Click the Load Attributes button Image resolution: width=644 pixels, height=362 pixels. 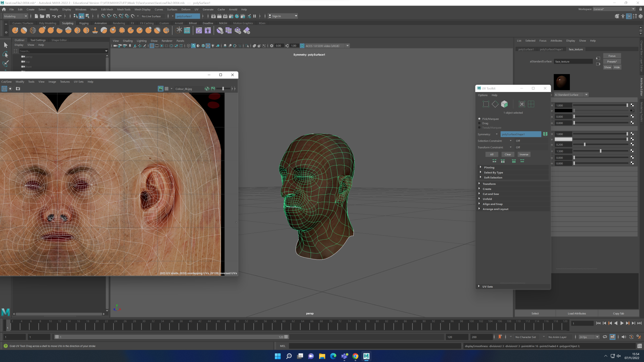[x=577, y=314]
